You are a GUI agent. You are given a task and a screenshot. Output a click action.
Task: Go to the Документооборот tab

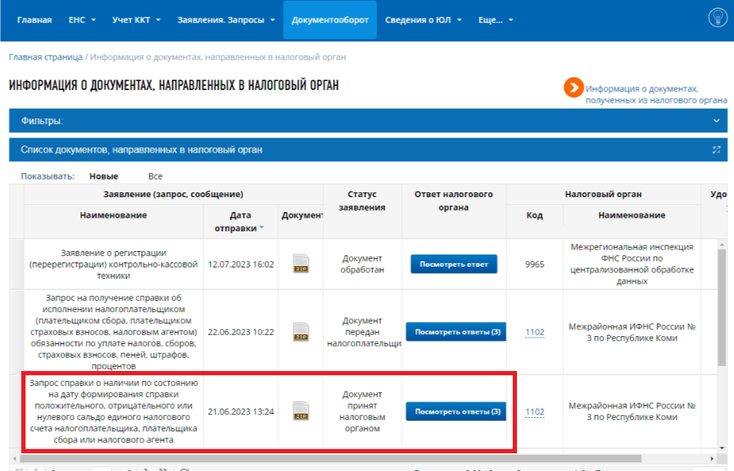(x=329, y=20)
